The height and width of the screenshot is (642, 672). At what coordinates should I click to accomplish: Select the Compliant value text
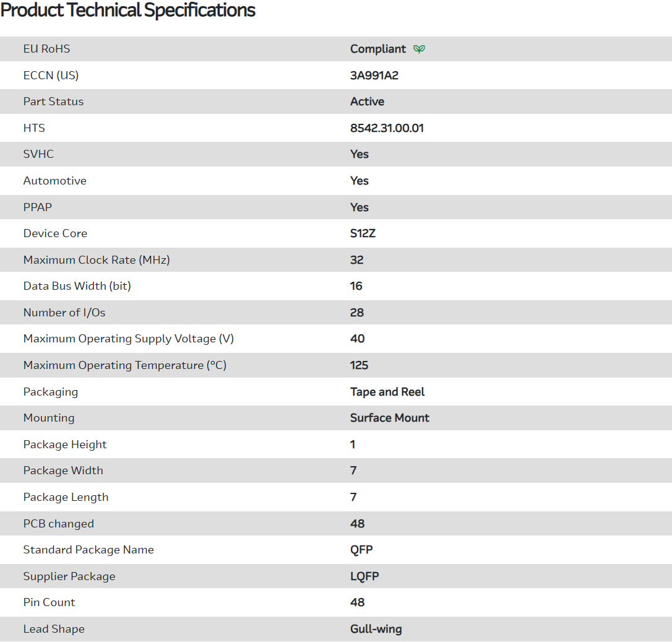378,49
